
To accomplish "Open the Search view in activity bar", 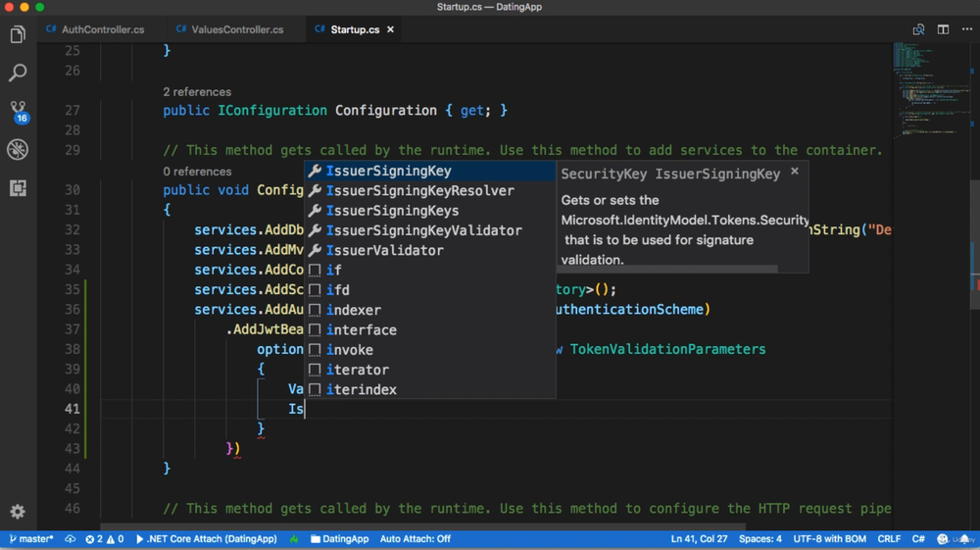I will tap(18, 74).
